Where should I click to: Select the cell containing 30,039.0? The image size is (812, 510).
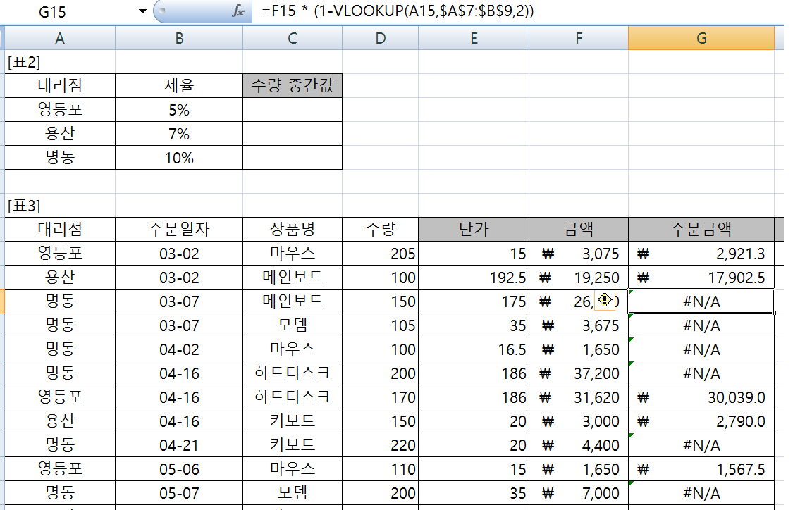701,397
